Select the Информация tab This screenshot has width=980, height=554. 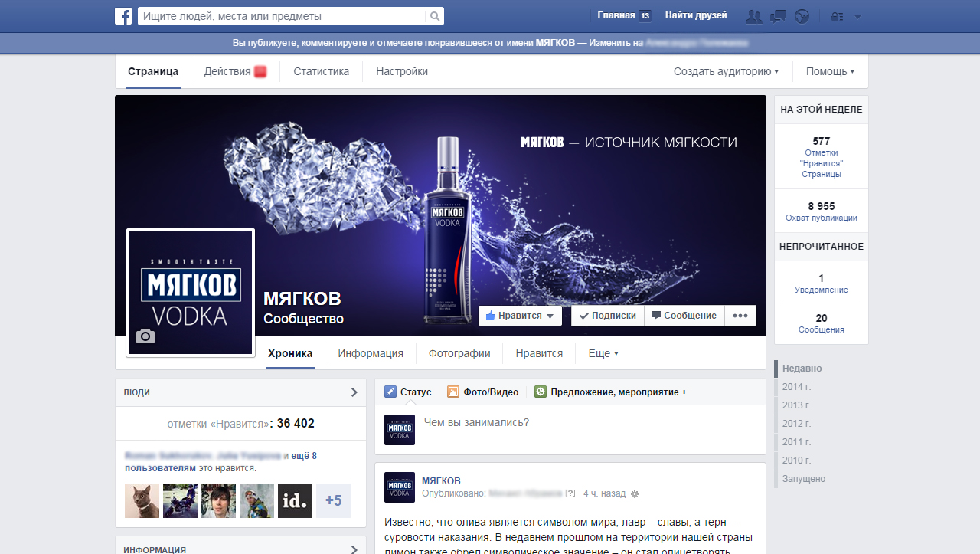(371, 353)
